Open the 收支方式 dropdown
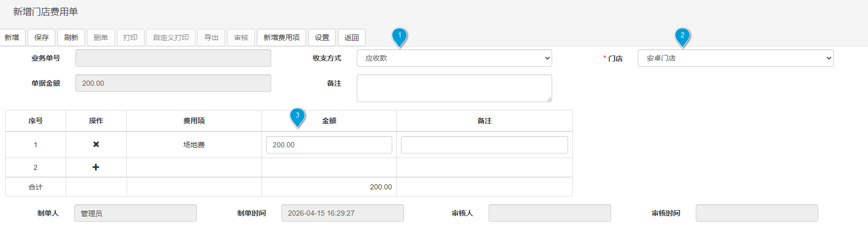The image size is (868, 250). pos(454,58)
